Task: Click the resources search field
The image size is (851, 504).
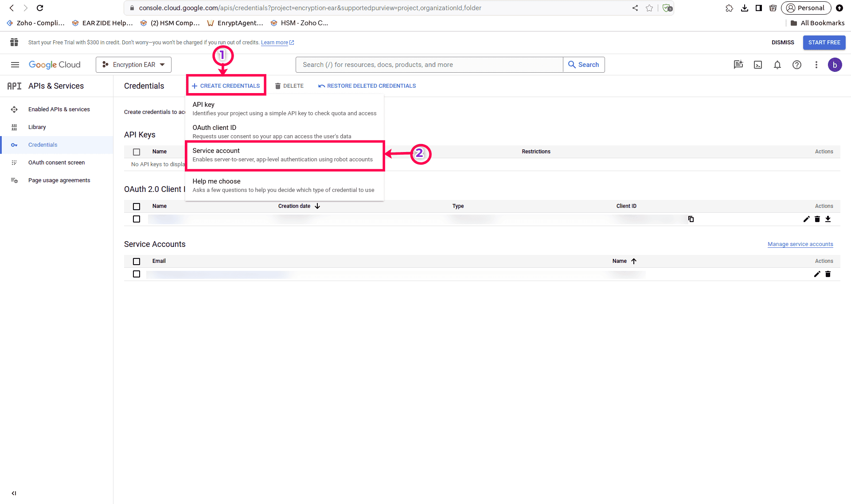Action: (x=429, y=65)
